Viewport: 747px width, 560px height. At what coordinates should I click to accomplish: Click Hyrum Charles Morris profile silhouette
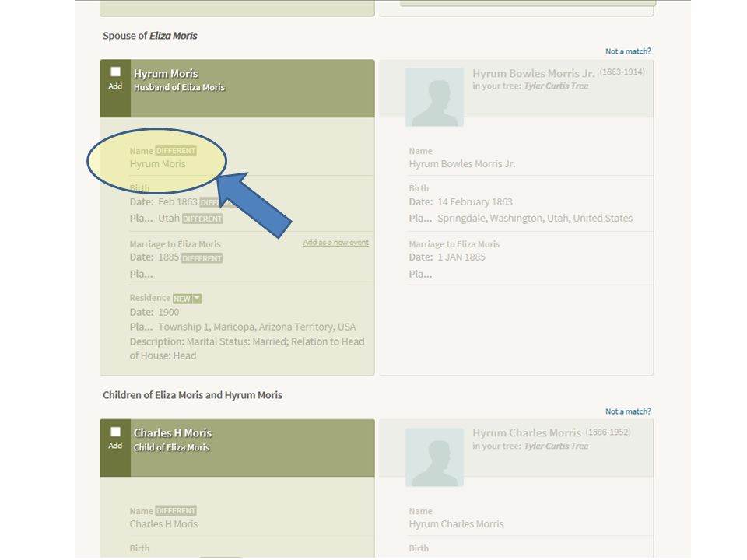(434, 457)
